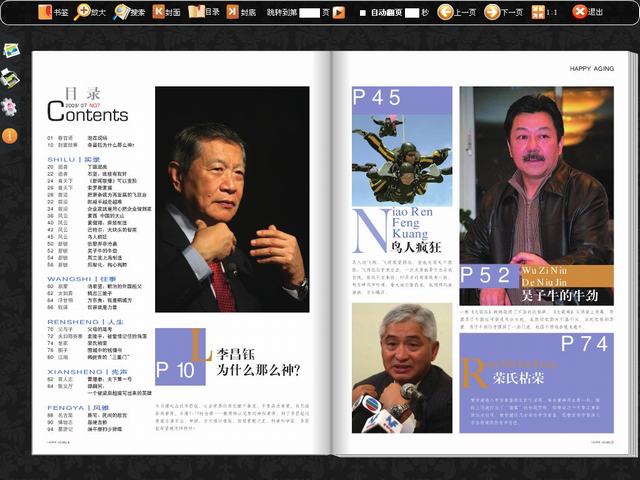The width and height of the screenshot is (640, 480).
Task: Select contents entry for page 84
Action: pos(99,389)
